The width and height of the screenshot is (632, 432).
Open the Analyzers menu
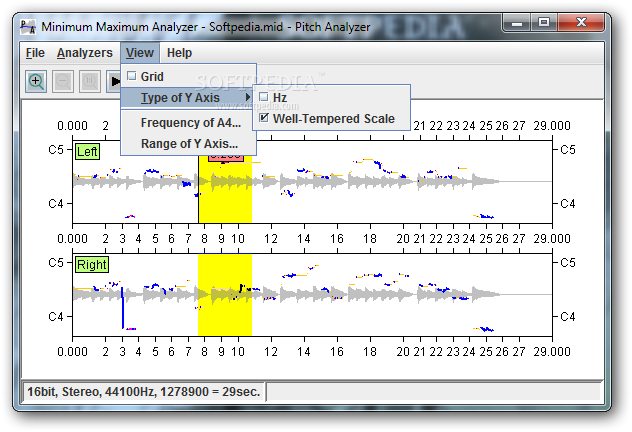tap(85, 53)
